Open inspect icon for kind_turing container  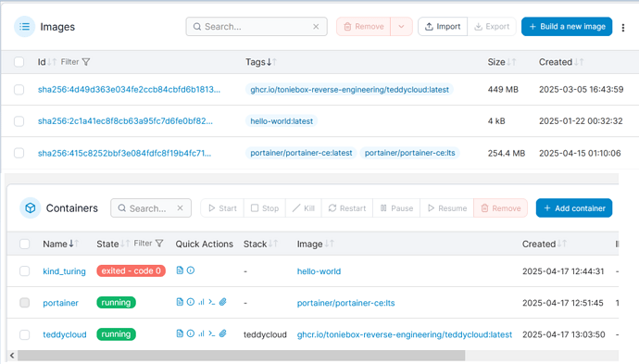pos(191,270)
